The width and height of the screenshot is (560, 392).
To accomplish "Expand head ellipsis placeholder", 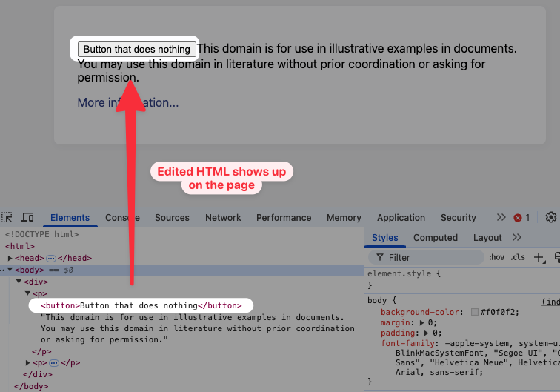I will point(51,258).
